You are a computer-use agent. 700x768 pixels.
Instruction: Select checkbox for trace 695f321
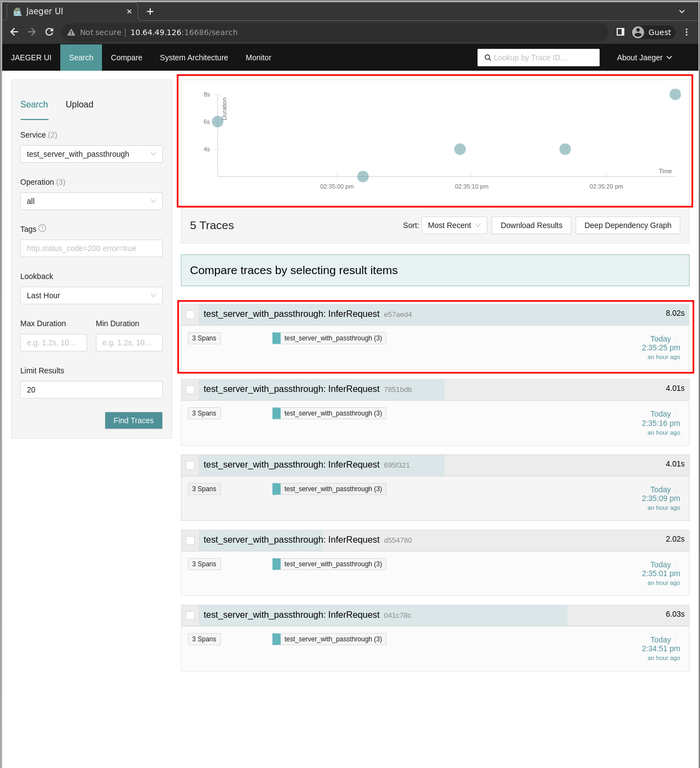click(190, 465)
